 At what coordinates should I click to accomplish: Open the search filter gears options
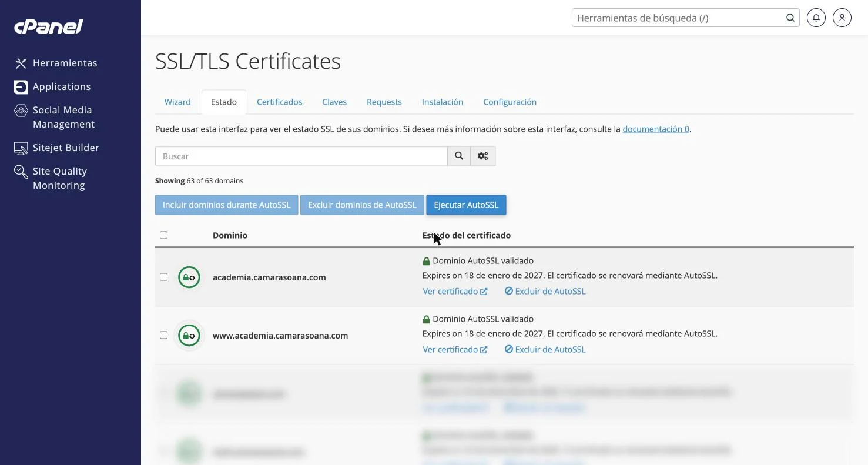483,156
